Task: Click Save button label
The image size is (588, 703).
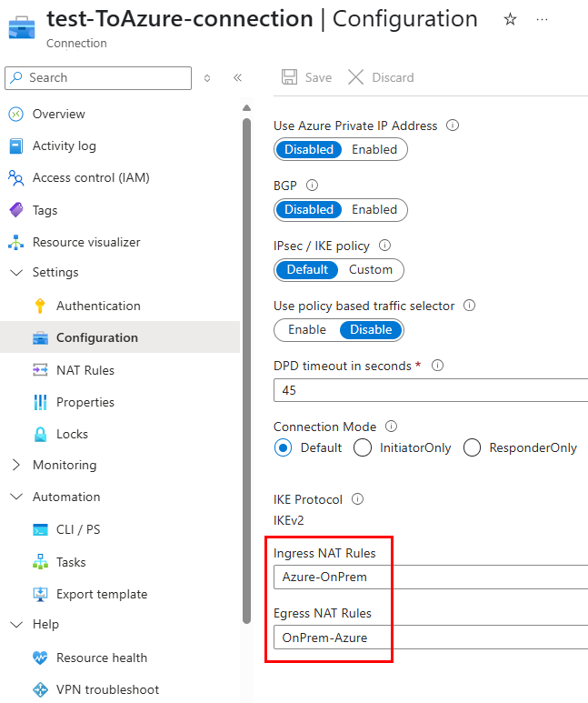Action: click(x=318, y=77)
